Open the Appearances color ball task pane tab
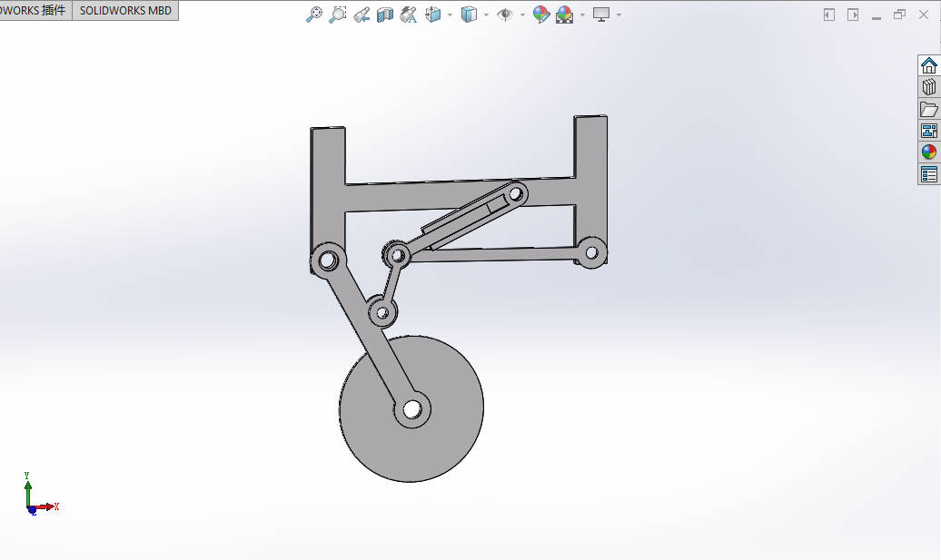 (x=929, y=152)
